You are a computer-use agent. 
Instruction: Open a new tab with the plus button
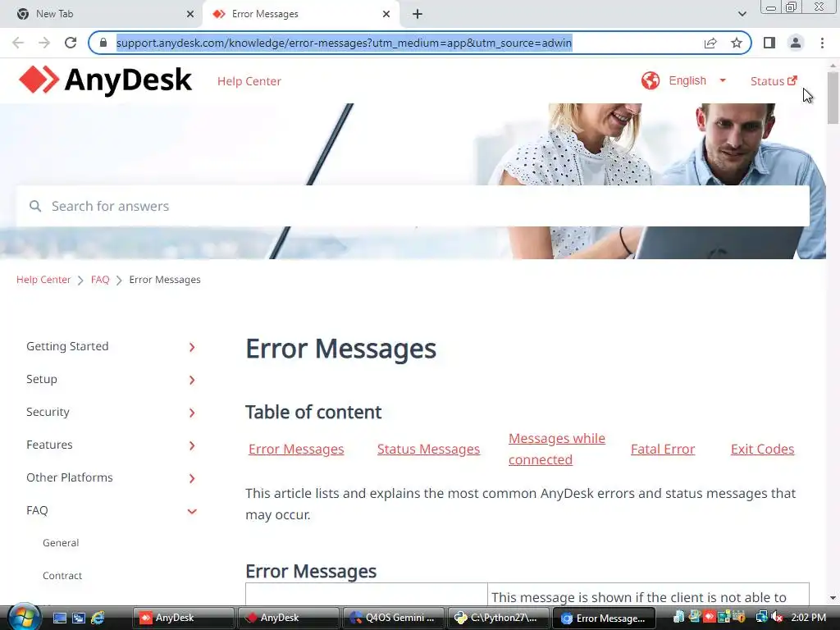pos(418,15)
